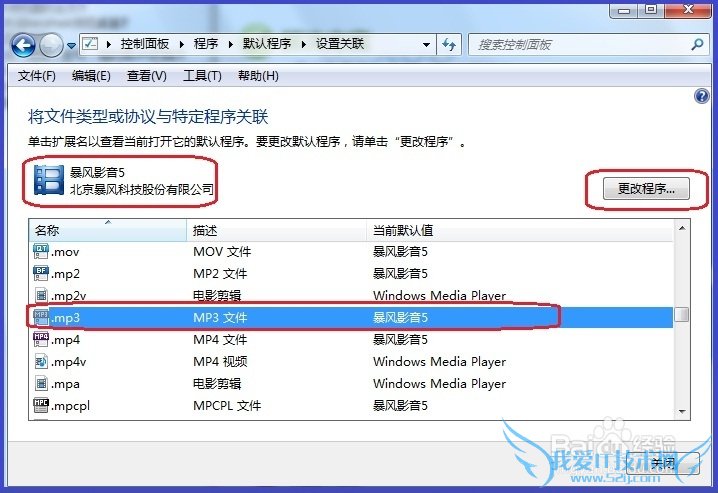Image resolution: width=718 pixels, height=493 pixels.
Task: Select the .mp4v file icon
Action: click(x=41, y=361)
